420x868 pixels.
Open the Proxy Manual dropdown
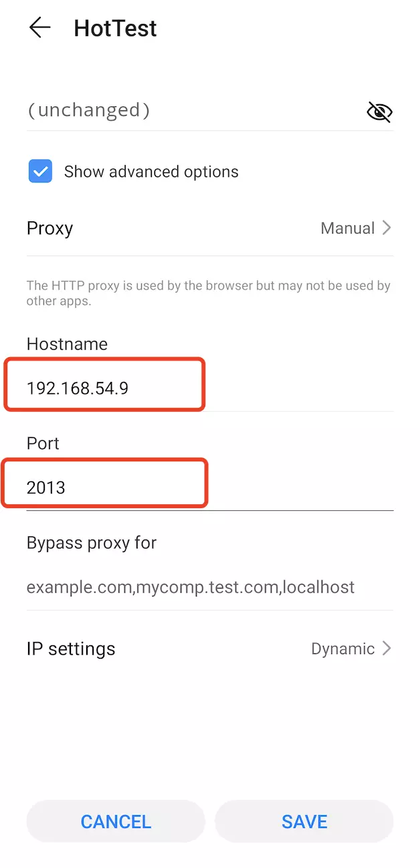click(356, 228)
